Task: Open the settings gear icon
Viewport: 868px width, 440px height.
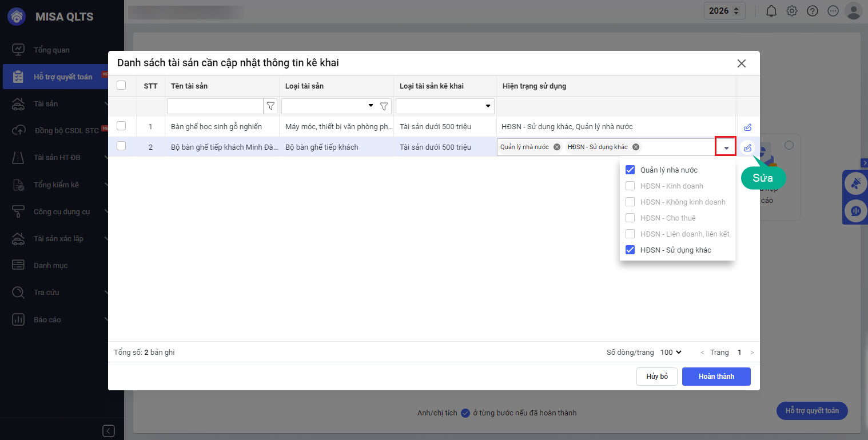Action: coord(792,11)
